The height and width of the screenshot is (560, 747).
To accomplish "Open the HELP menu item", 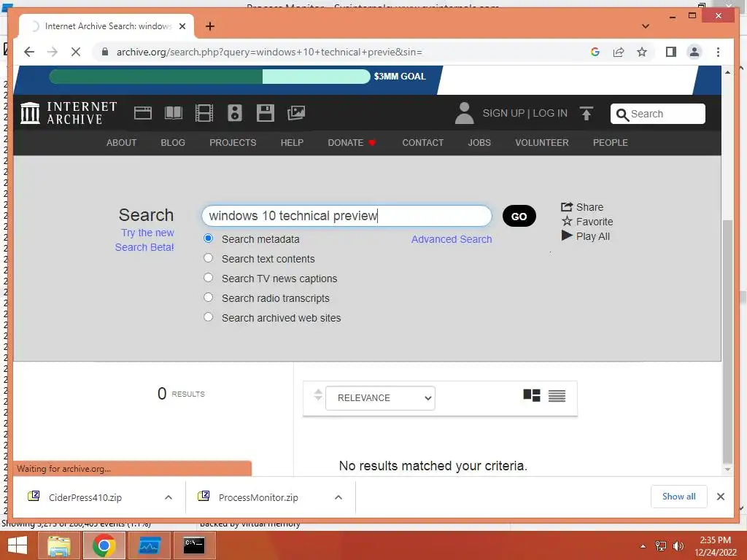I will [292, 142].
